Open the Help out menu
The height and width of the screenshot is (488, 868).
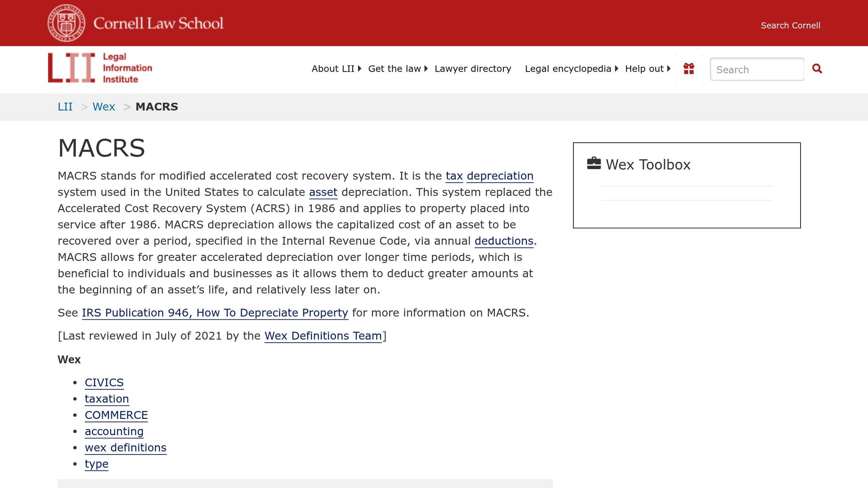pyautogui.click(x=648, y=69)
